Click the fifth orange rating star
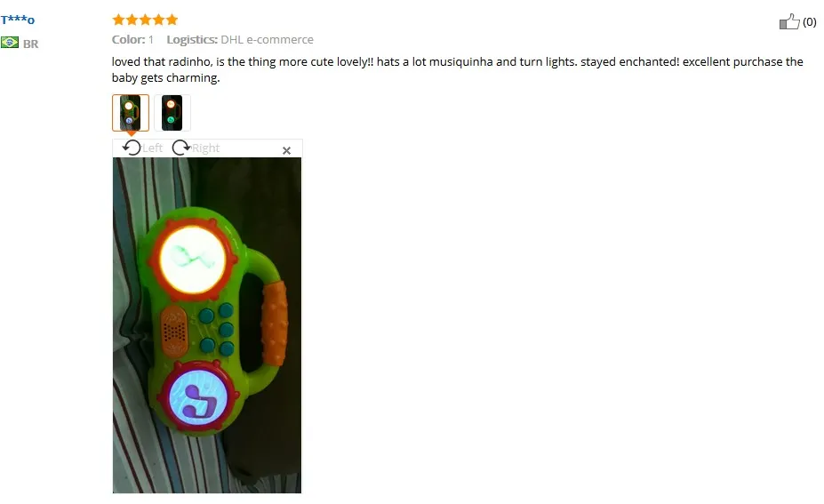 pyautogui.click(x=172, y=20)
